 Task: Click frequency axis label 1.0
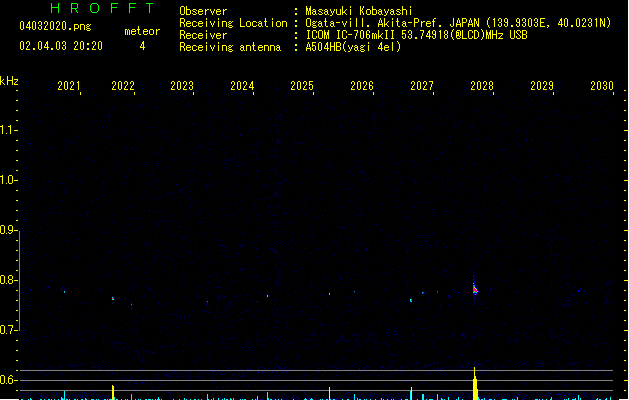[7, 180]
